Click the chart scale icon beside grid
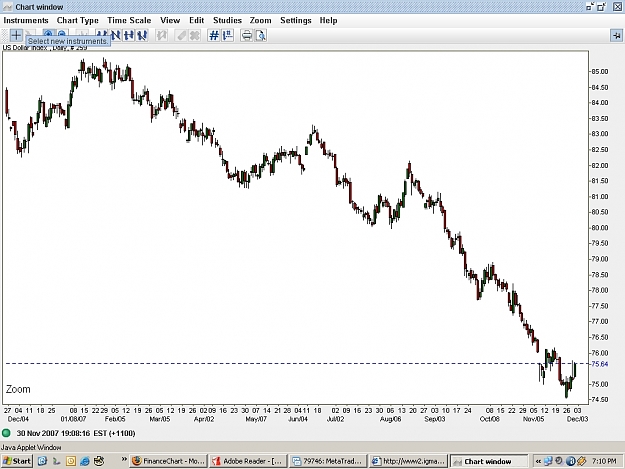The width and height of the screenshot is (625, 469). (228, 35)
